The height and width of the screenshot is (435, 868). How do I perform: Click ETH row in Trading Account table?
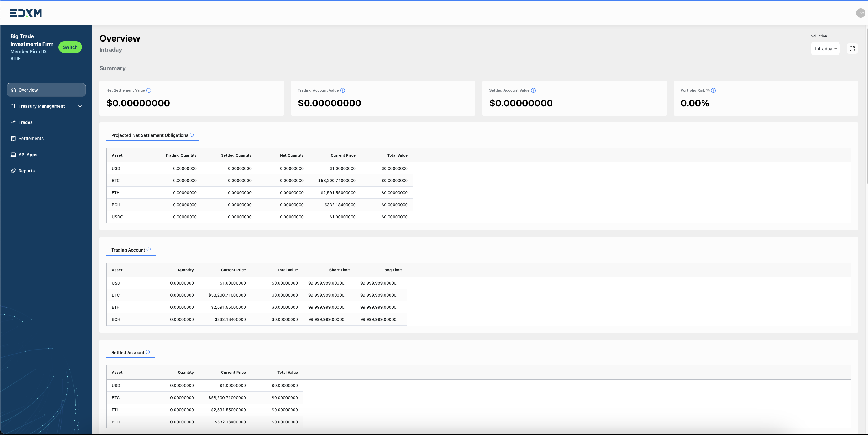(257, 307)
